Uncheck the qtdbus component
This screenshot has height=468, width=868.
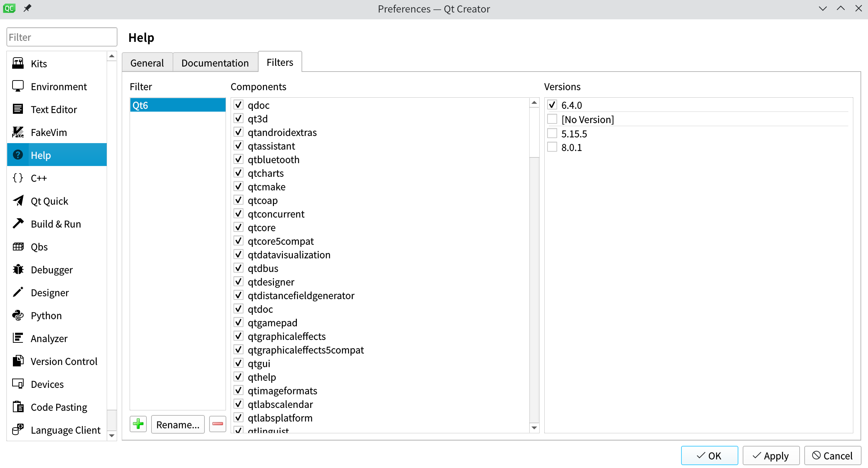pyautogui.click(x=238, y=268)
